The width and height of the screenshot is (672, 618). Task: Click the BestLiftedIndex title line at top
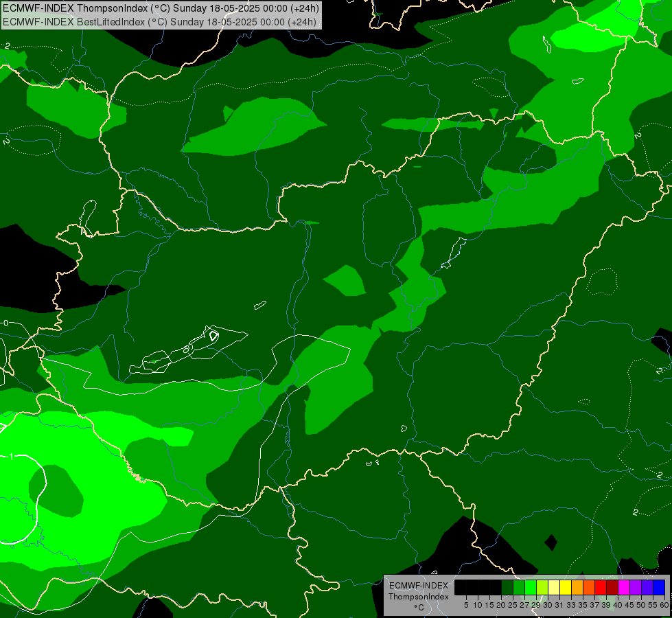click(x=159, y=22)
